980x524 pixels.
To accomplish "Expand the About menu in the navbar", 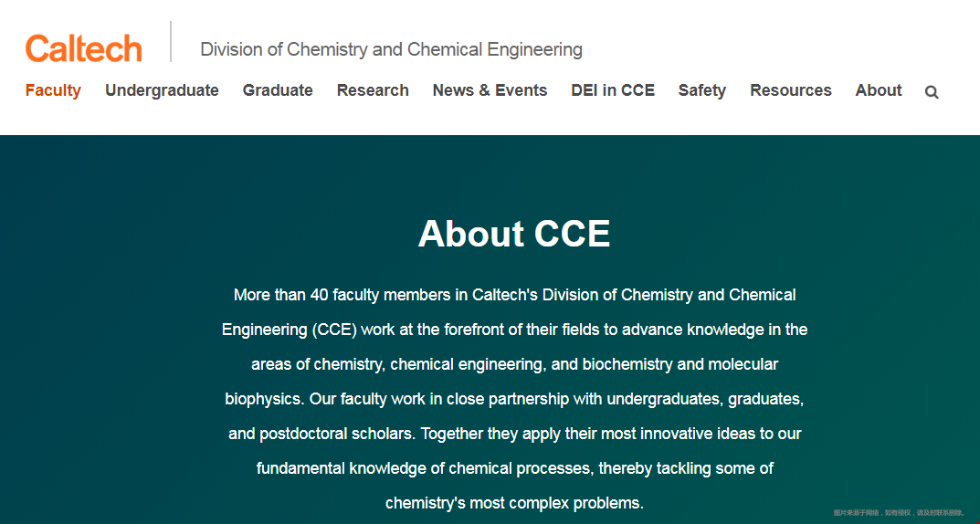I will [x=878, y=90].
